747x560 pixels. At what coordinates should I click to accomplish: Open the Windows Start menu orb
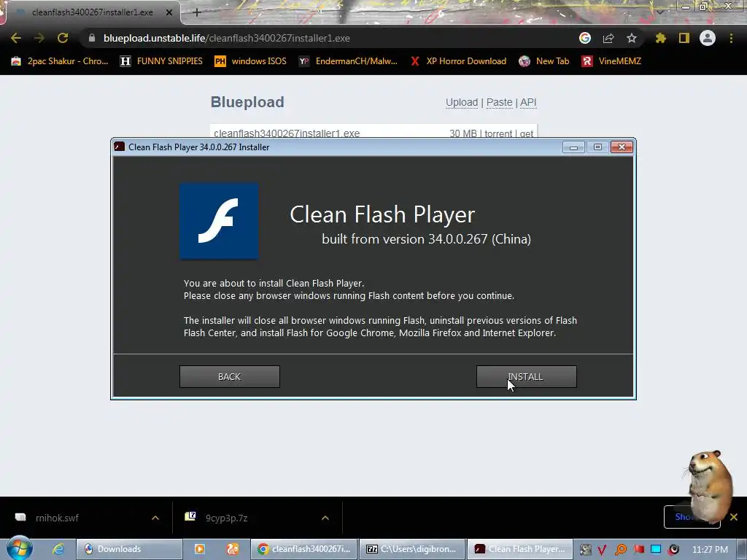click(x=20, y=548)
